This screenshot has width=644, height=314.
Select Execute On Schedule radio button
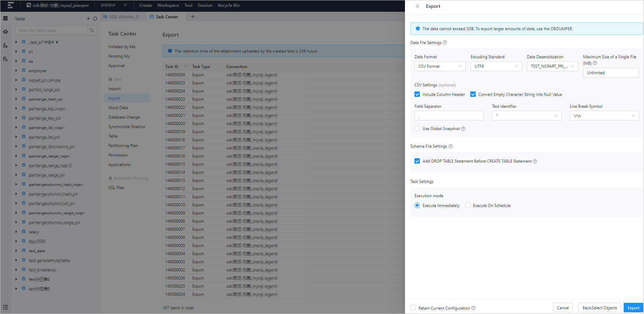click(468, 206)
